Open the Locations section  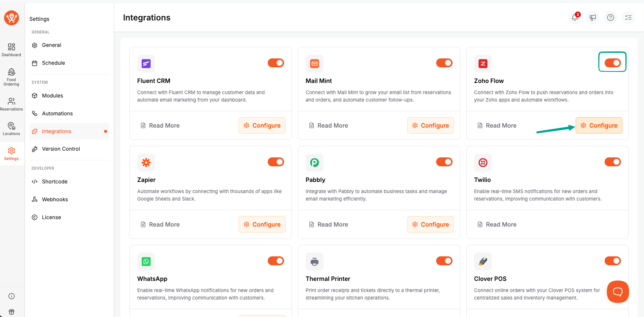[12, 129]
